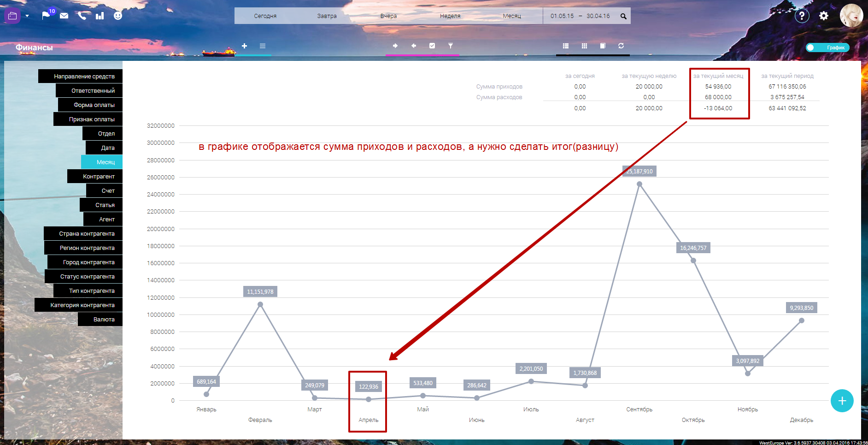Click the refresh icon in the toolbar

621,46
